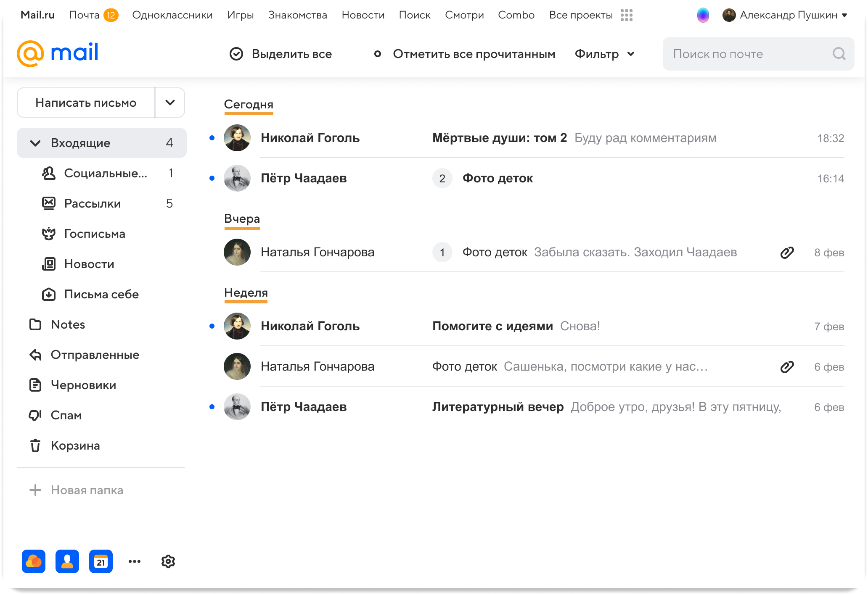Collapse the Входящие folder chevron

coord(35,143)
